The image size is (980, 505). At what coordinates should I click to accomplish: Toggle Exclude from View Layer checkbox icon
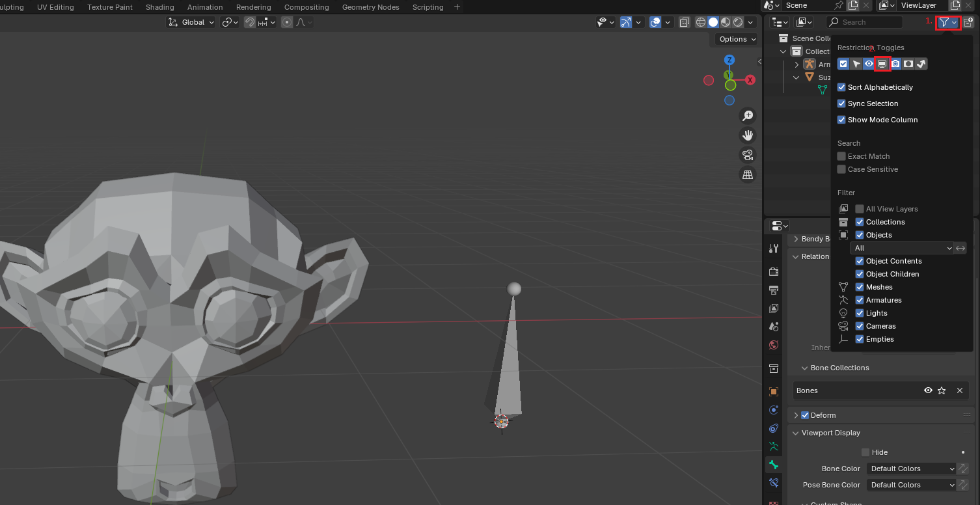click(x=843, y=64)
